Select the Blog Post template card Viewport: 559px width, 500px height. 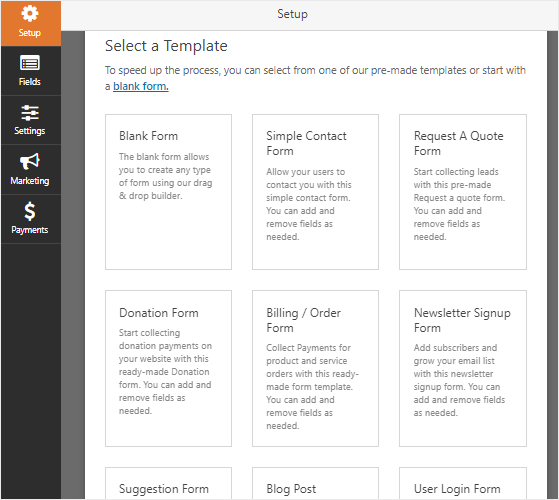coord(315,483)
